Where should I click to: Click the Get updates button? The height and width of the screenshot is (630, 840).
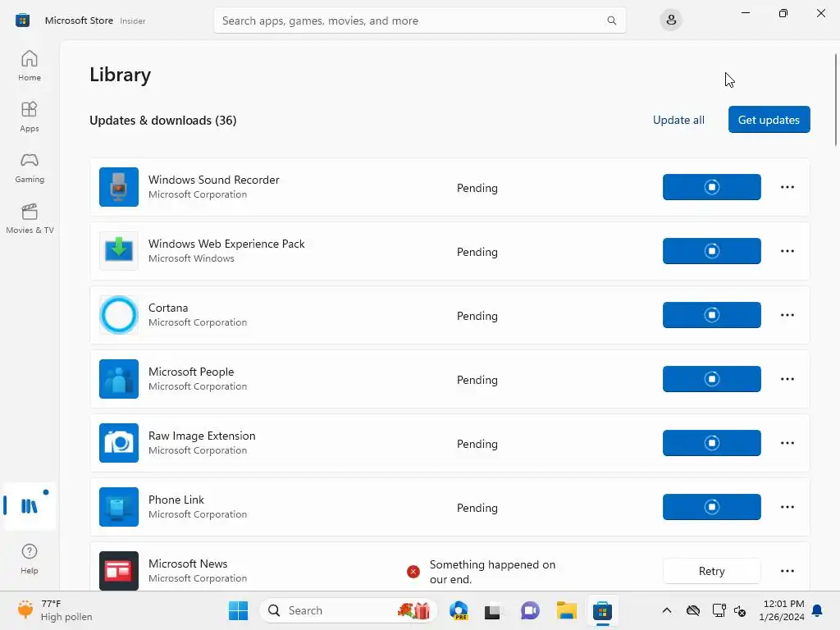tap(769, 120)
